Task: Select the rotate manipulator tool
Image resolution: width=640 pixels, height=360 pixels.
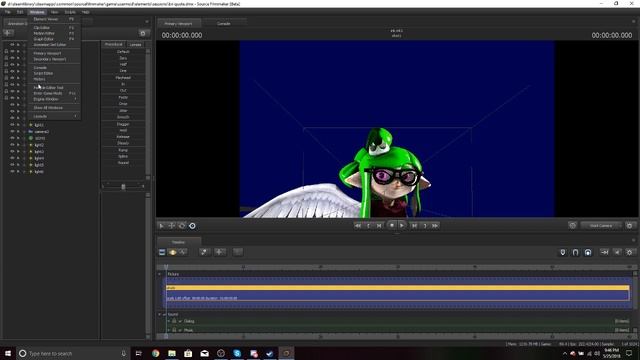Action: [182, 226]
